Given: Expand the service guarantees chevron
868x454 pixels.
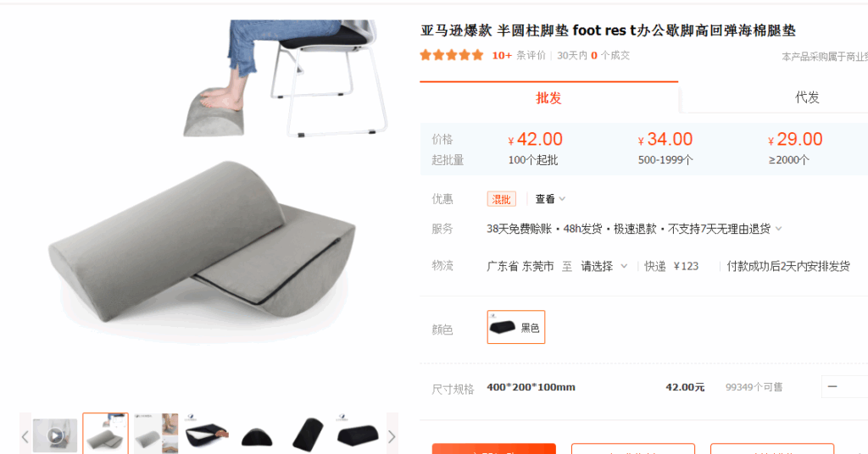Looking at the screenshot, I should [779, 229].
